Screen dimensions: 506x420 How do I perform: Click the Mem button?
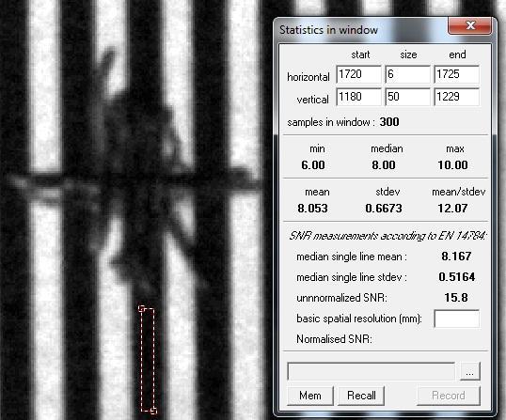(x=310, y=396)
